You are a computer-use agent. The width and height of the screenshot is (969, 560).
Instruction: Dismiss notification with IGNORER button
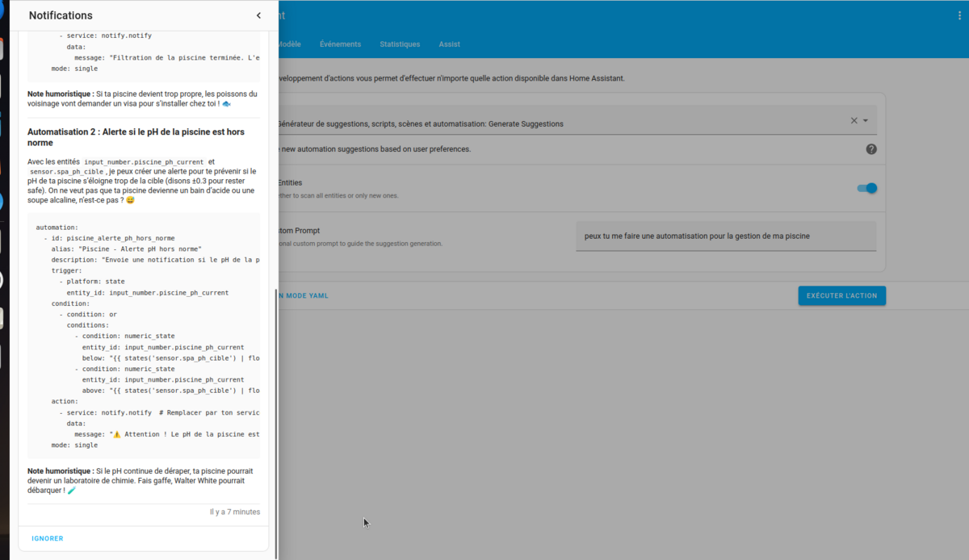click(x=48, y=538)
